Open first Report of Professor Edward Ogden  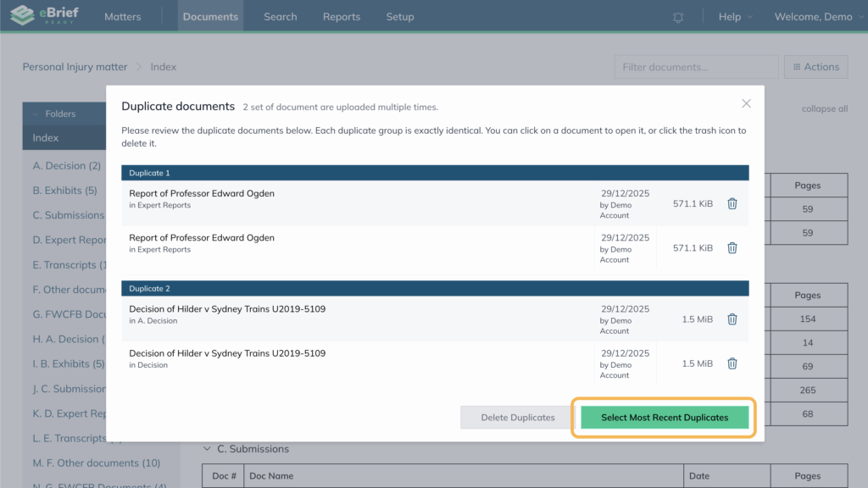click(x=202, y=194)
